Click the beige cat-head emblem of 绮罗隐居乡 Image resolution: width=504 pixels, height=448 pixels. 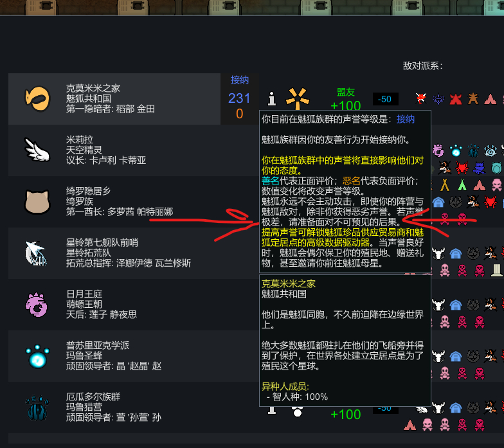point(37,202)
